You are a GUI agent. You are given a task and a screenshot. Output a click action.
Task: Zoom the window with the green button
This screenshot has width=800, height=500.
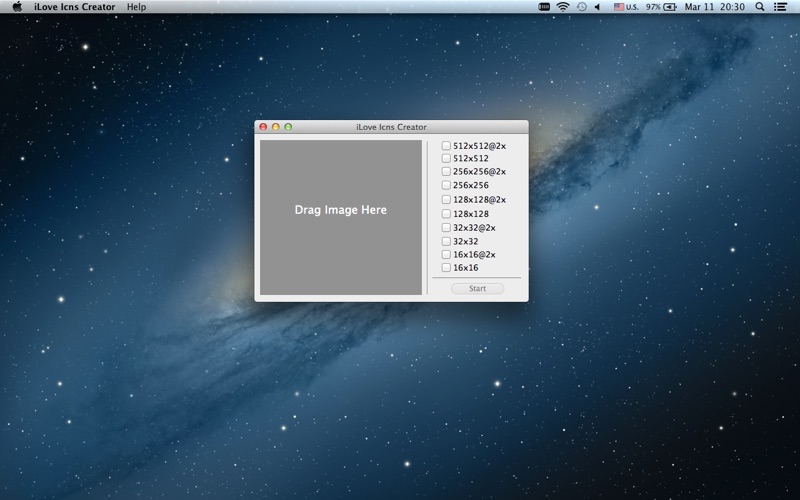tap(288, 127)
